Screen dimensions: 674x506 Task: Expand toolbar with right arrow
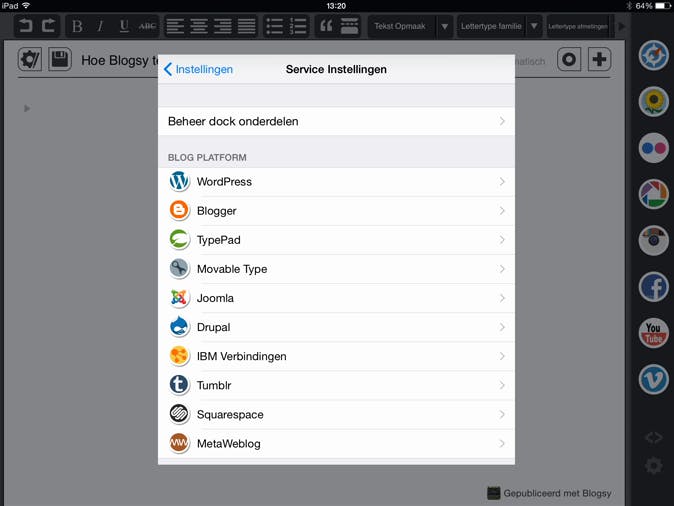click(621, 26)
